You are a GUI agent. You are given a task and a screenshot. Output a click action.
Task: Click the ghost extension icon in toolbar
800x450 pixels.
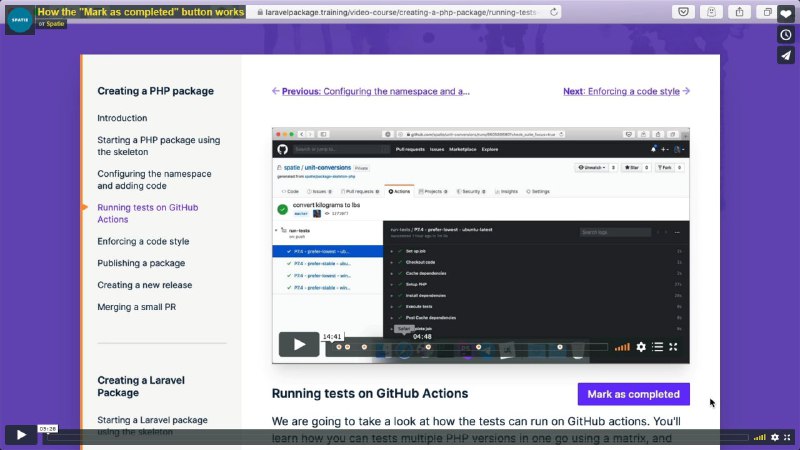click(712, 12)
